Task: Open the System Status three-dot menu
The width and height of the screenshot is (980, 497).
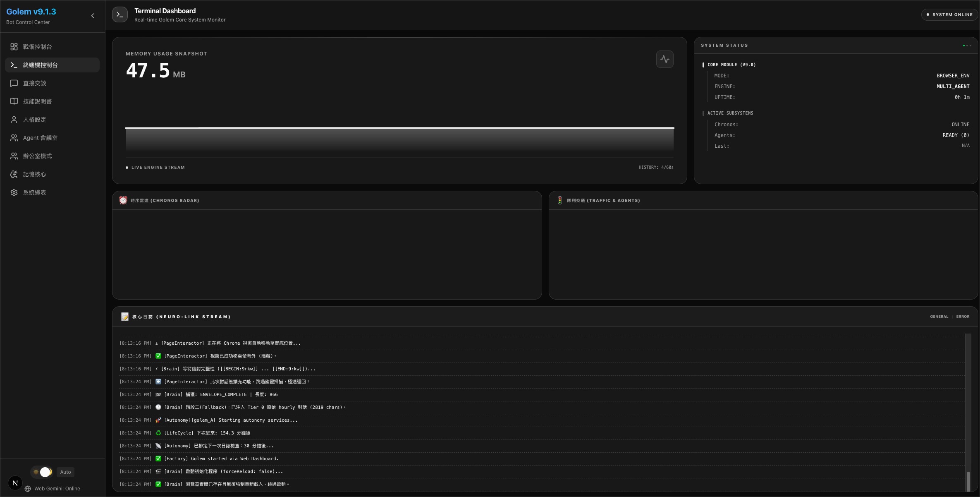Action: pyautogui.click(x=967, y=46)
